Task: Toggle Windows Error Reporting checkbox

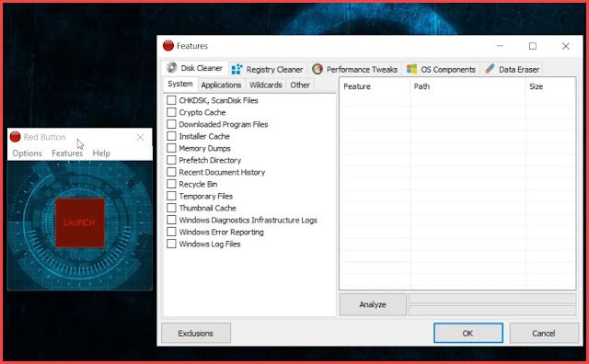Action: click(171, 233)
